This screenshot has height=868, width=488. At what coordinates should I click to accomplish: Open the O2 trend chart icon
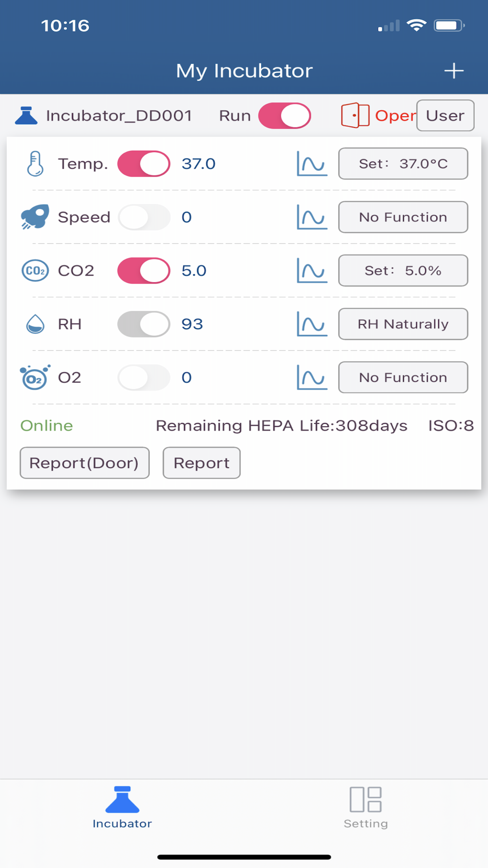(311, 378)
